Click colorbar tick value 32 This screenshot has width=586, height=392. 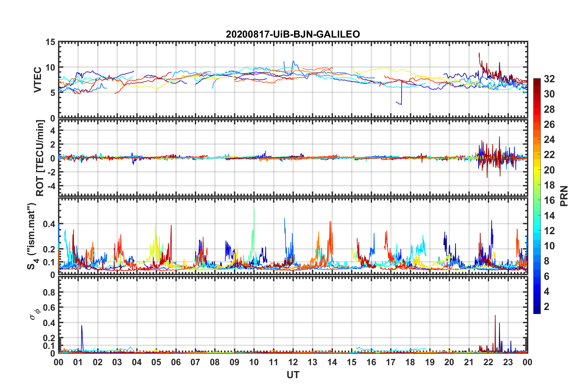[x=549, y=79]
